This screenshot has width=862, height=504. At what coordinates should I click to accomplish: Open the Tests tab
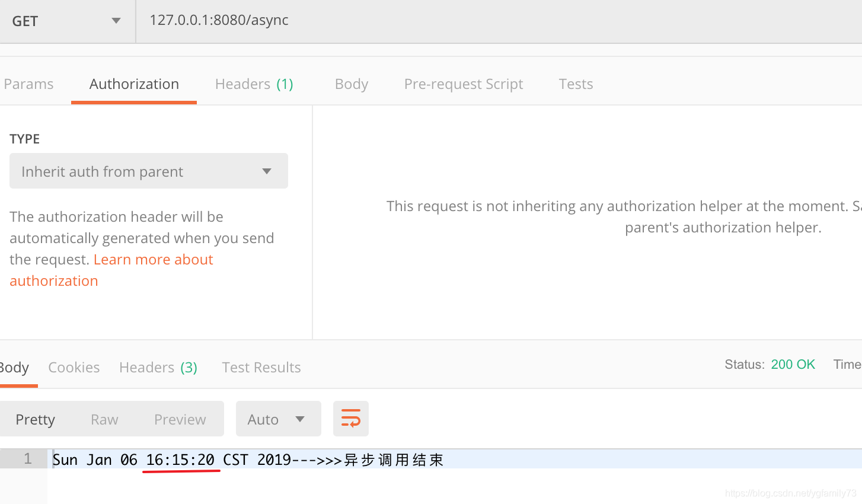click(576, 84)
